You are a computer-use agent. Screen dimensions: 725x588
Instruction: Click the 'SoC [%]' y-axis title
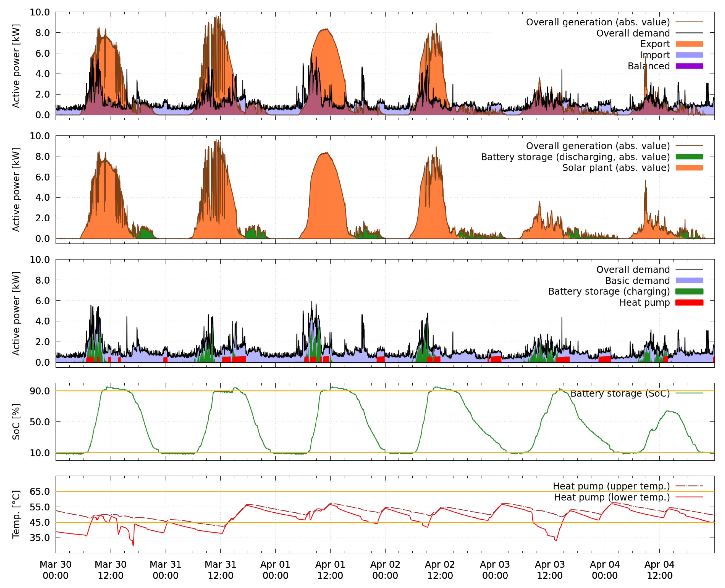(x=16, y=422)
